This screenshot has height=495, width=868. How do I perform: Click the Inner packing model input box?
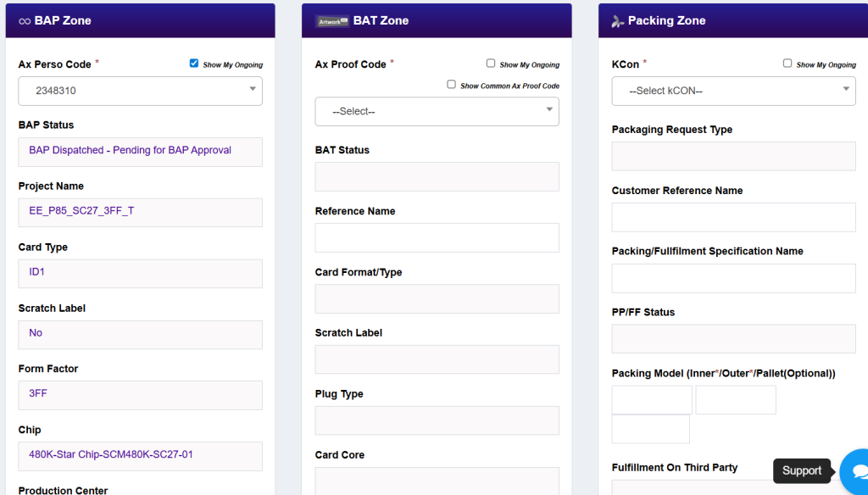(651, 399)
